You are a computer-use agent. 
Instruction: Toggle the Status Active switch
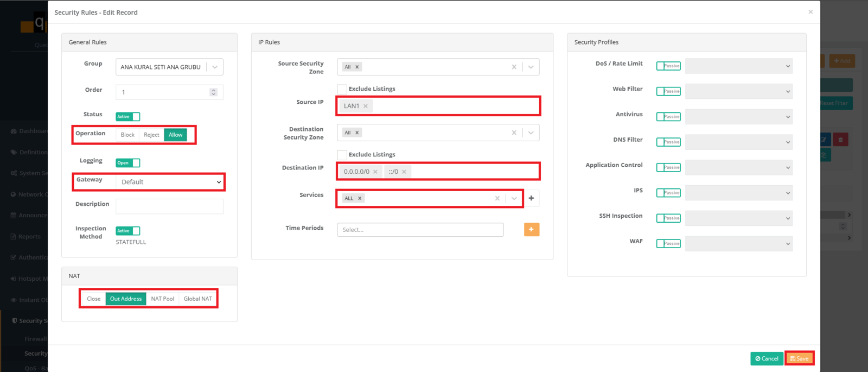(128, 117)
